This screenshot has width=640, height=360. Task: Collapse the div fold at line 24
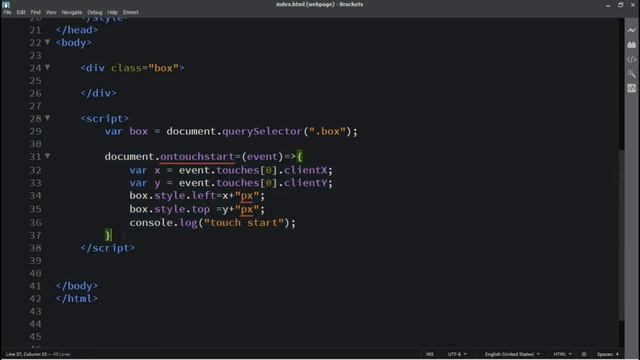point(47,67)
